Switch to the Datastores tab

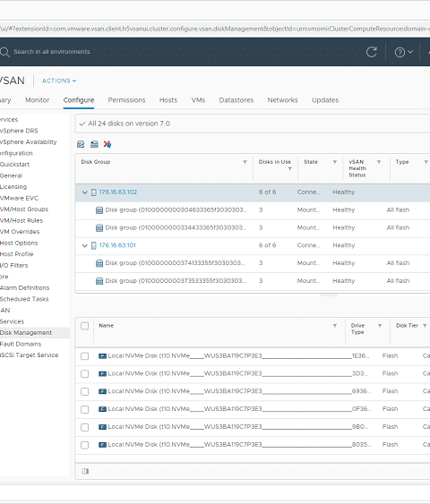coord(236,100)
